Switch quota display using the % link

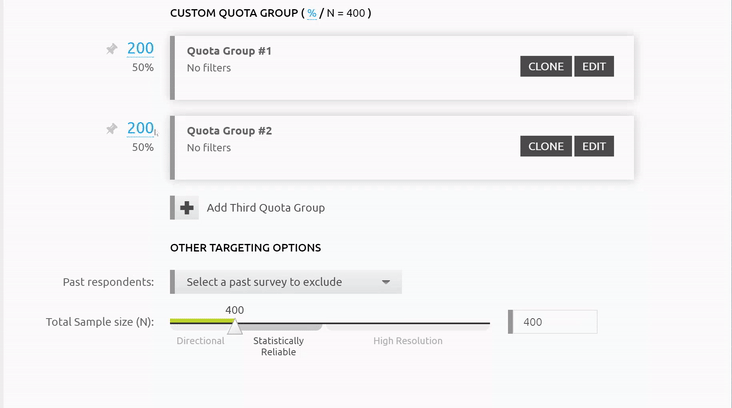(312, 13)
